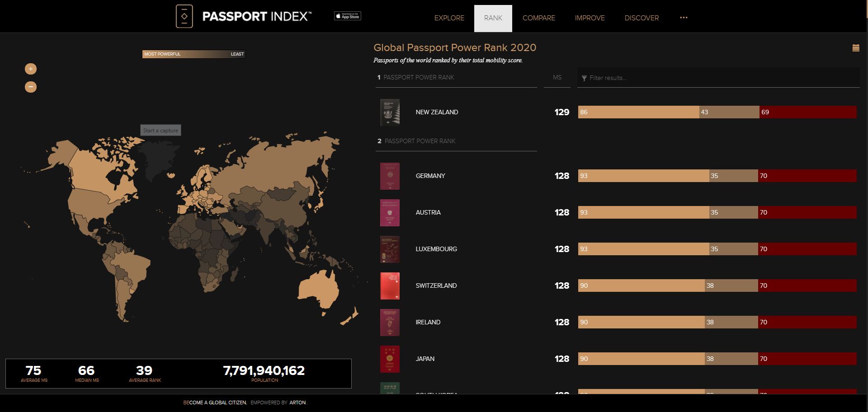Open the Switzerland passport cover
Image resolution: width=868 pixels, height=412 pixels.
390,286
